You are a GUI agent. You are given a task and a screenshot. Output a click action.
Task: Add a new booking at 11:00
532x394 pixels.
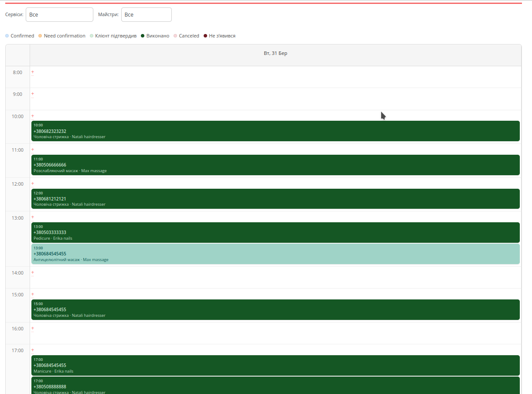pos(33,149)
